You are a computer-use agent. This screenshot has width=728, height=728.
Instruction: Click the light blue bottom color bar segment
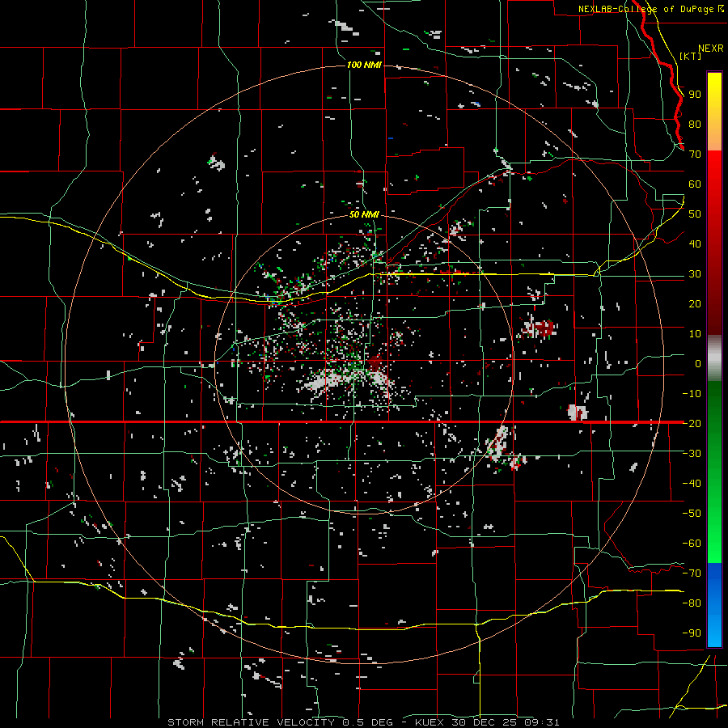point(714,629)
